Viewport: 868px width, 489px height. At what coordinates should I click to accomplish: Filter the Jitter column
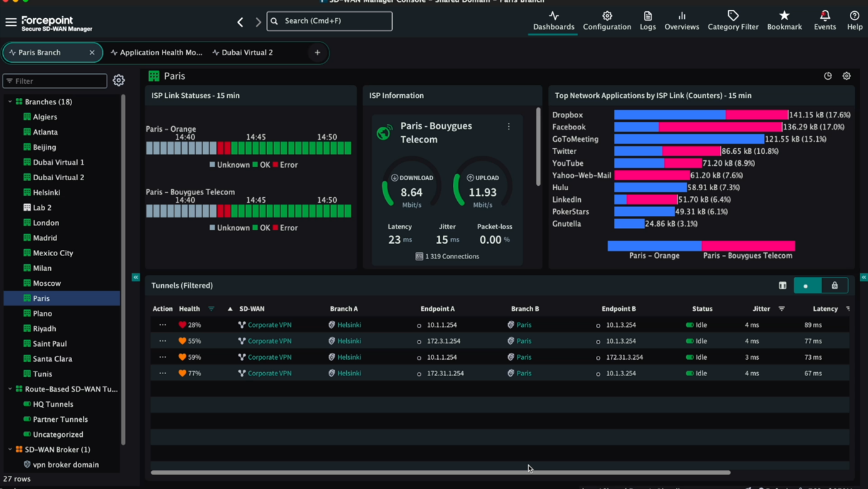coord(781,309)
